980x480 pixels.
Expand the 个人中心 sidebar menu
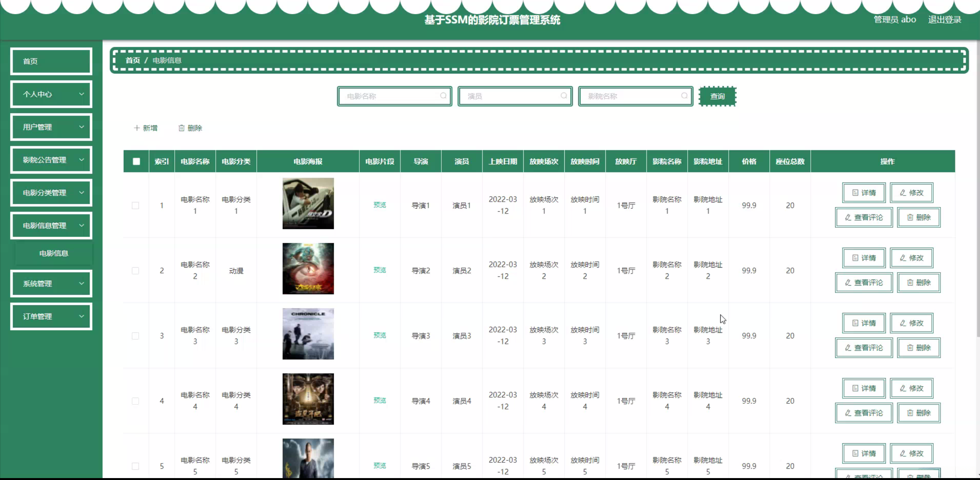(x=51, y=94)
